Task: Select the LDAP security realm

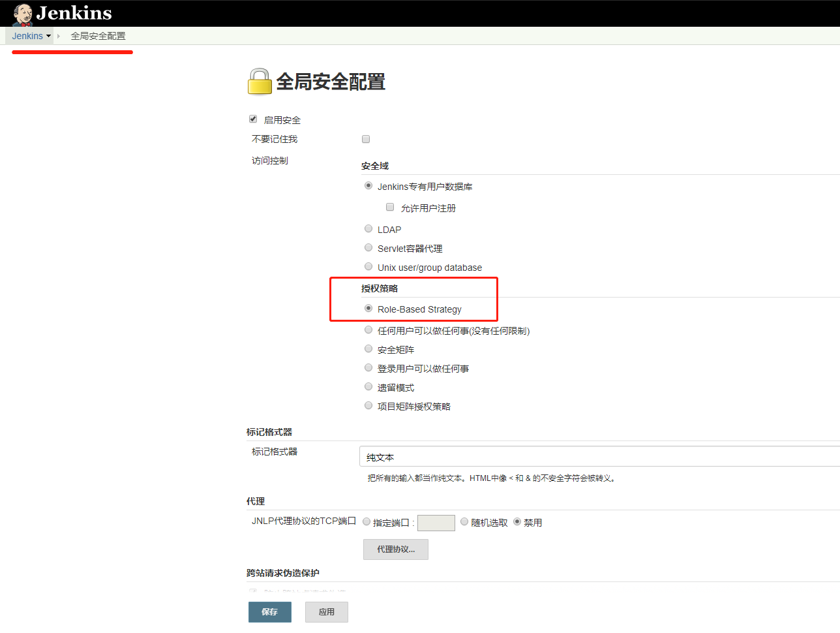Action: (368, 228)
